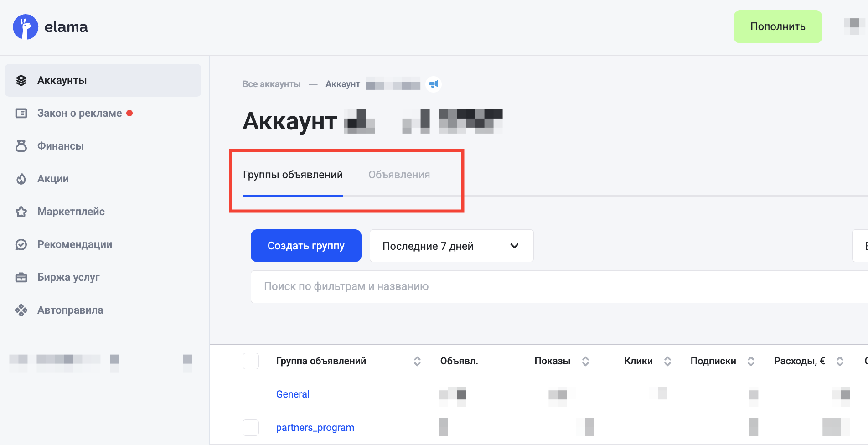This screenshot has width=868, height=445.
Task: Toggle the select-all checkbox in table header
Action: 251,361
